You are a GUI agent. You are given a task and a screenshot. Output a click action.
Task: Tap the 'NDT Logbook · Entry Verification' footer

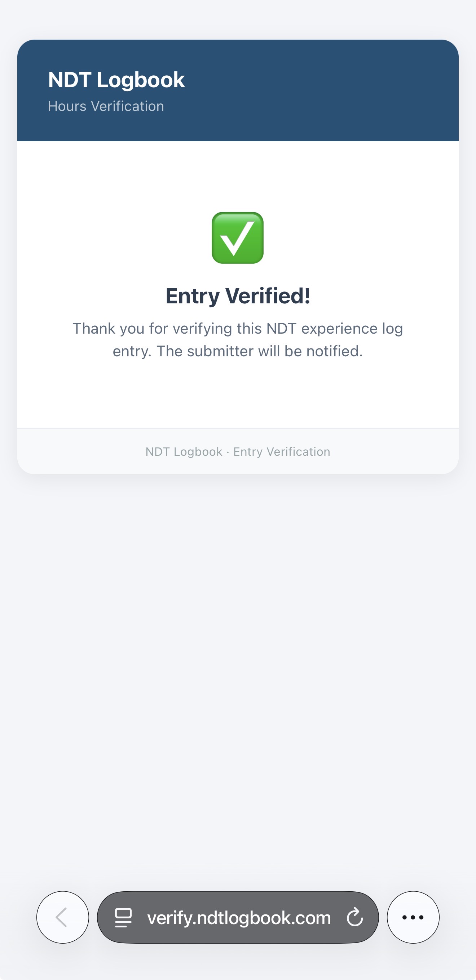[x=238, y=451]
